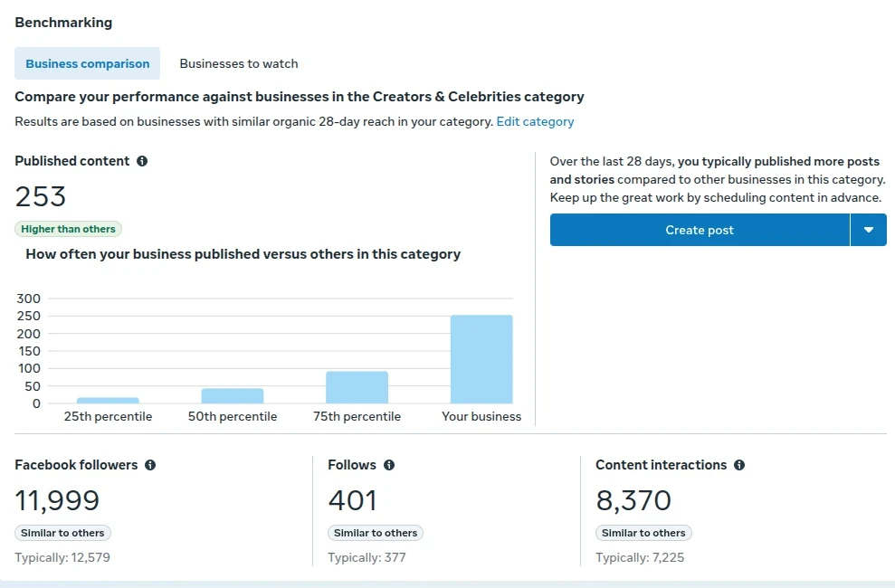Select the Business comparison tab
The width and height of the screenshot is (895, 588).
[x=88, y=64]
